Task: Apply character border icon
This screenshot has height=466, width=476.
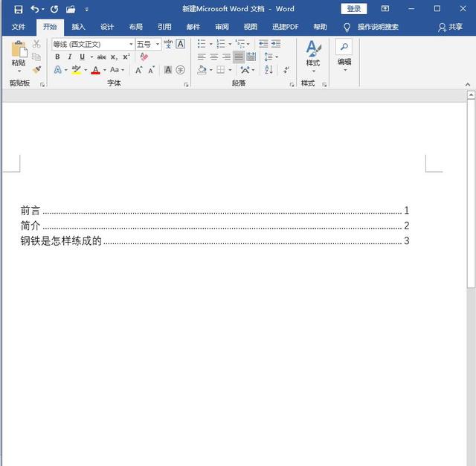Action: tap(180, 44)
